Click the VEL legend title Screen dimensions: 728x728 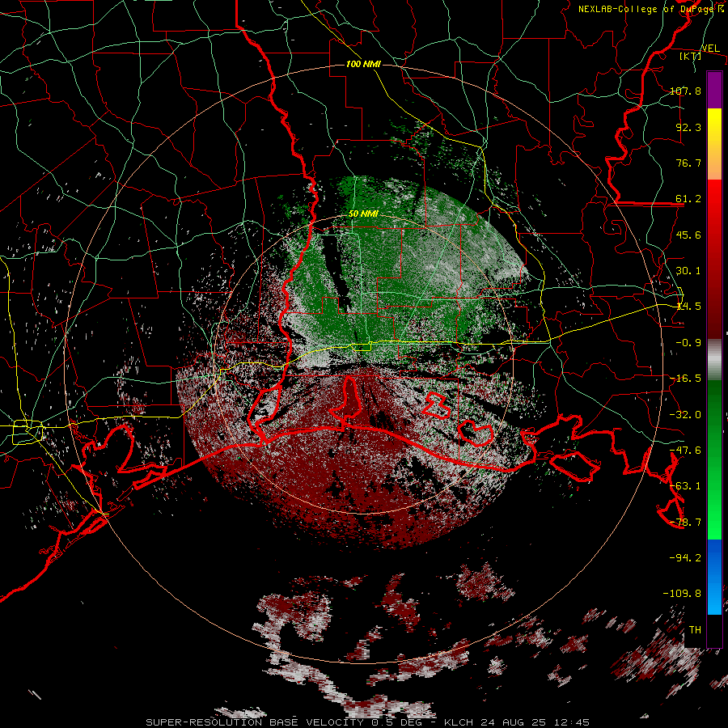(710, 48)
